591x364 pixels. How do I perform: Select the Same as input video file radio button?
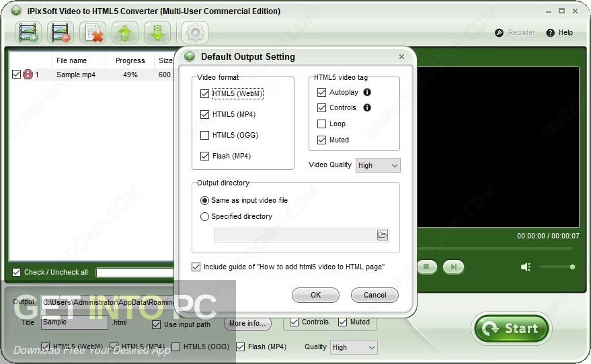click(204, 201)
